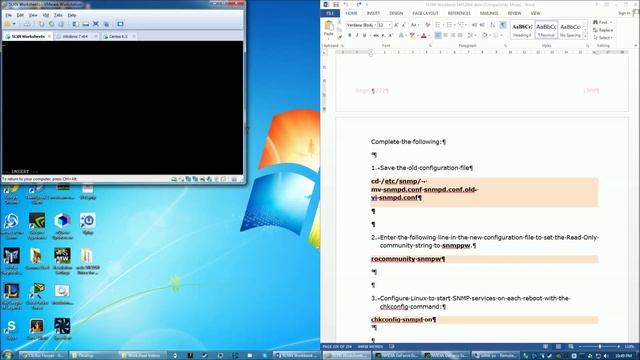Screen dimensions: 640x360
Task: Open the Font dialog launcher
Action: click(430, 46)
